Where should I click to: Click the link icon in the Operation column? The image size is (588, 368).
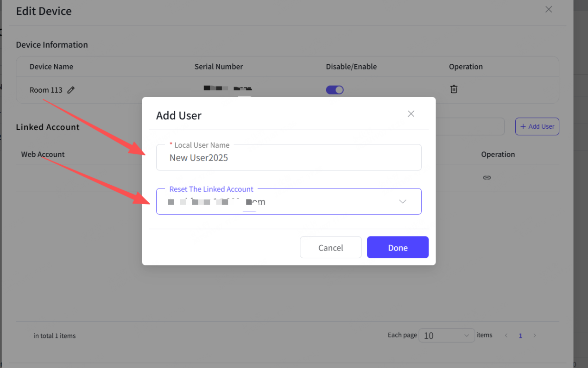487,178
